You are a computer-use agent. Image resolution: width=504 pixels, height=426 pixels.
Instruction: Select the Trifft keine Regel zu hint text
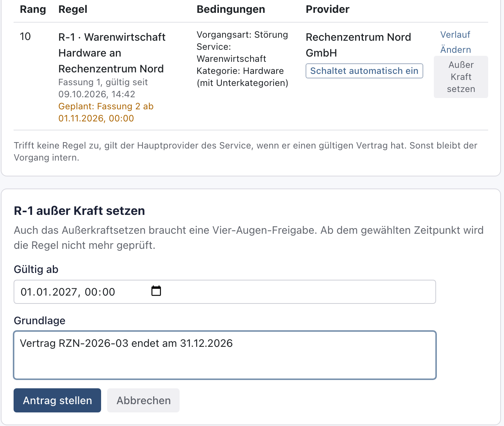coord(246,152)
